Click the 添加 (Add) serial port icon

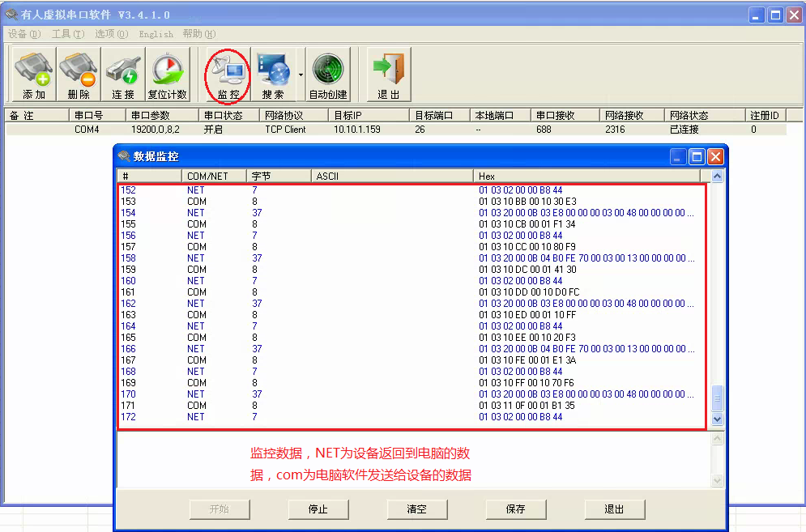click(x=34, y=74)
